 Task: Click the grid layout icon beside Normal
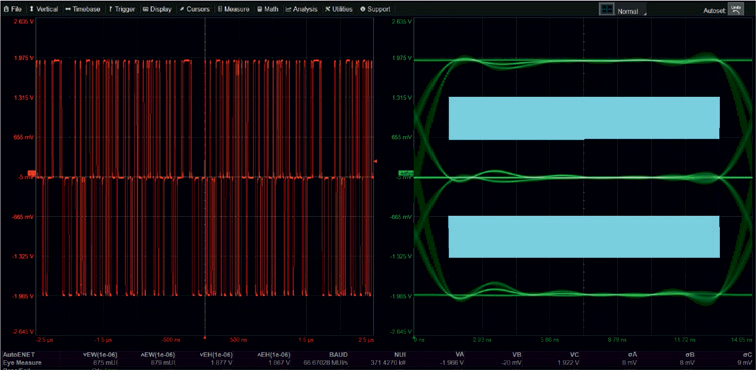pos(606,9)
